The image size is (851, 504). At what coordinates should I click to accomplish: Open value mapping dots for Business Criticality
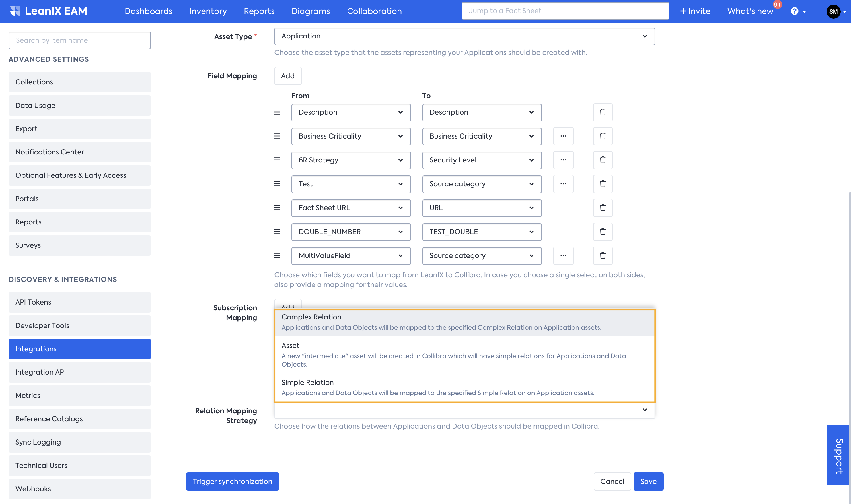563,136
